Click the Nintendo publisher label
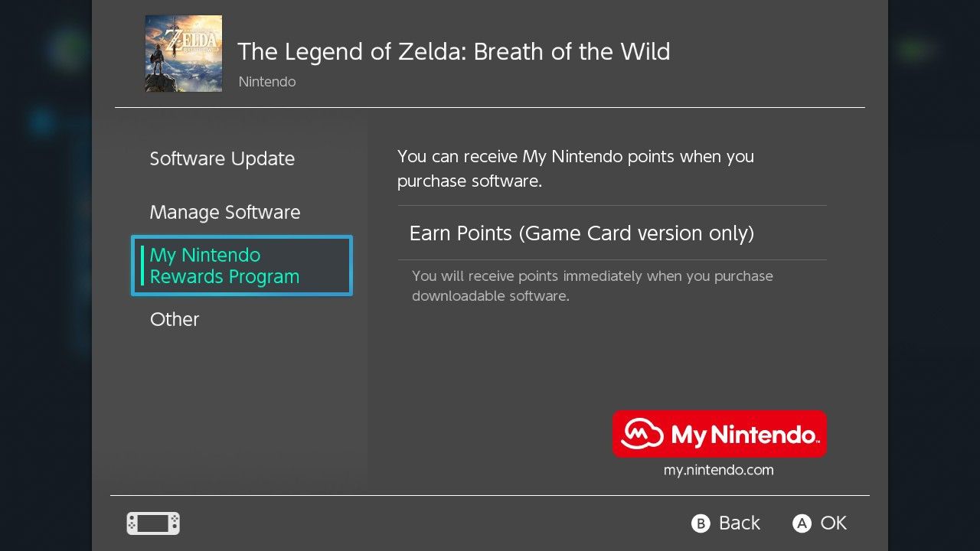 coord(266,81)
